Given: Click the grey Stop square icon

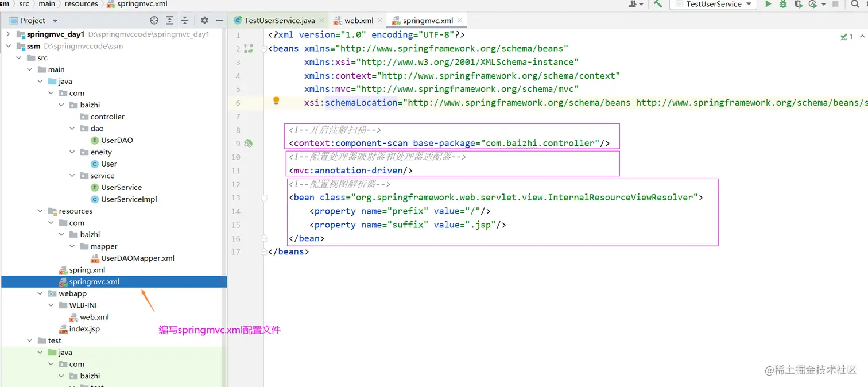Looking at the screenshot, I should point(836,4).
